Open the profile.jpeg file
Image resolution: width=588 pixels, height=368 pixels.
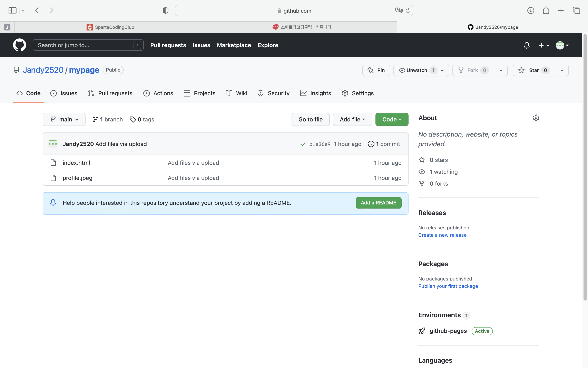coord(78,178)
